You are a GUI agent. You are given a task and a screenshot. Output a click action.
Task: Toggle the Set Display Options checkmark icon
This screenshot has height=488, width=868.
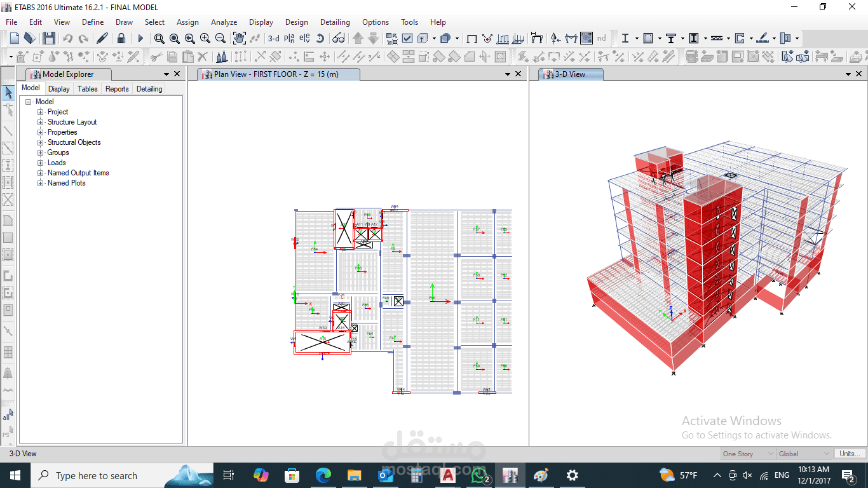(407, 38)
